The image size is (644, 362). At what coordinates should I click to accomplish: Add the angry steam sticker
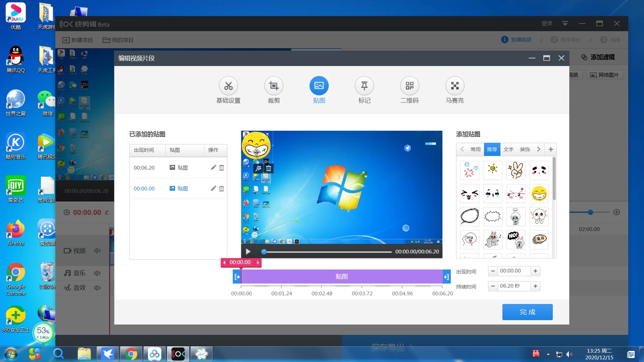click(469, 170)
